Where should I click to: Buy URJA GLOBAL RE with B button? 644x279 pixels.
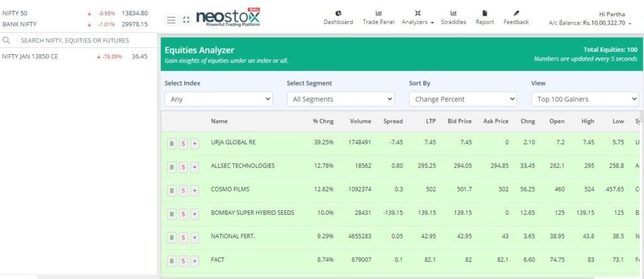[x=172, y=144]
